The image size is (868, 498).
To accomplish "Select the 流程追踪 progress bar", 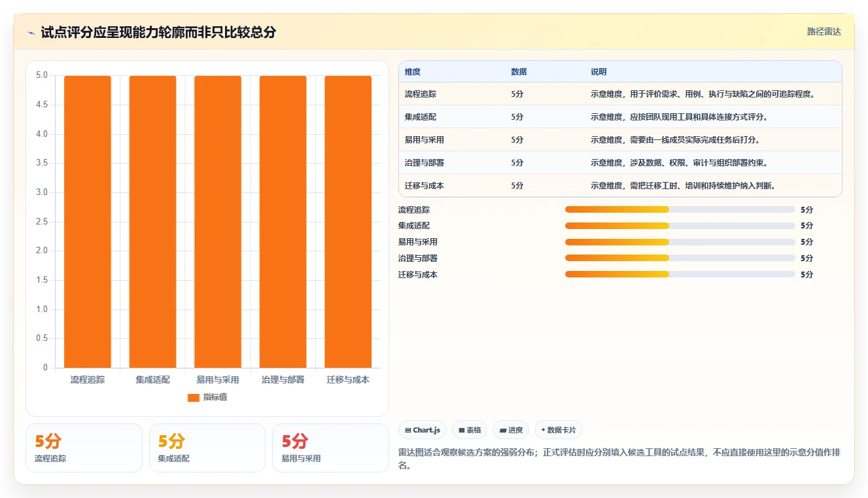I will [680, 209].
